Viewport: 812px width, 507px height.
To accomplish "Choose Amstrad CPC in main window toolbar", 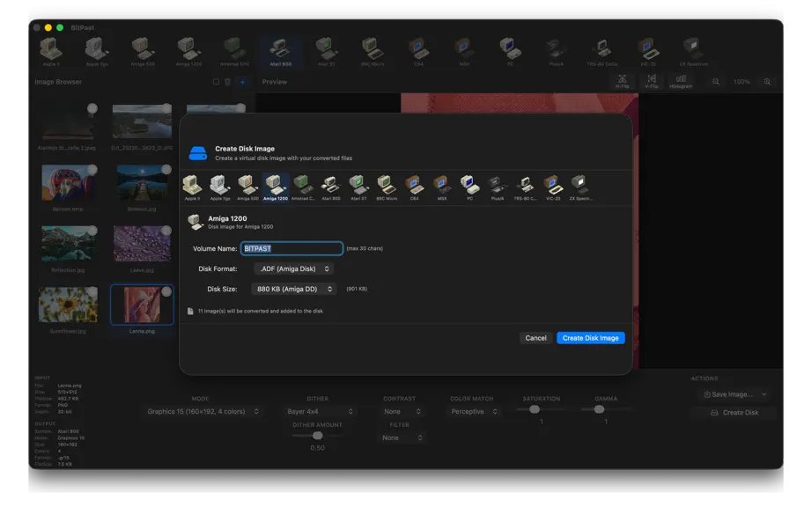I will coord(234,52).
